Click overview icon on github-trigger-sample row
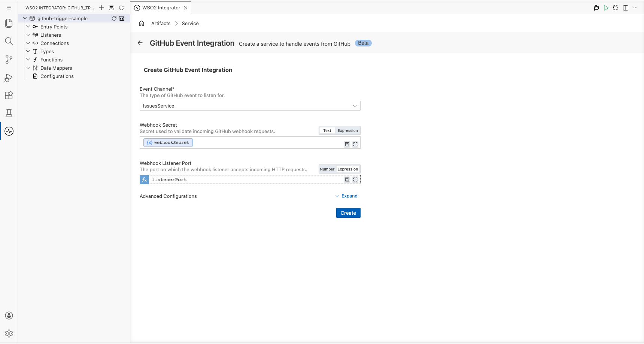The height and width of the screenshot is (344, 644). [122, 18]
